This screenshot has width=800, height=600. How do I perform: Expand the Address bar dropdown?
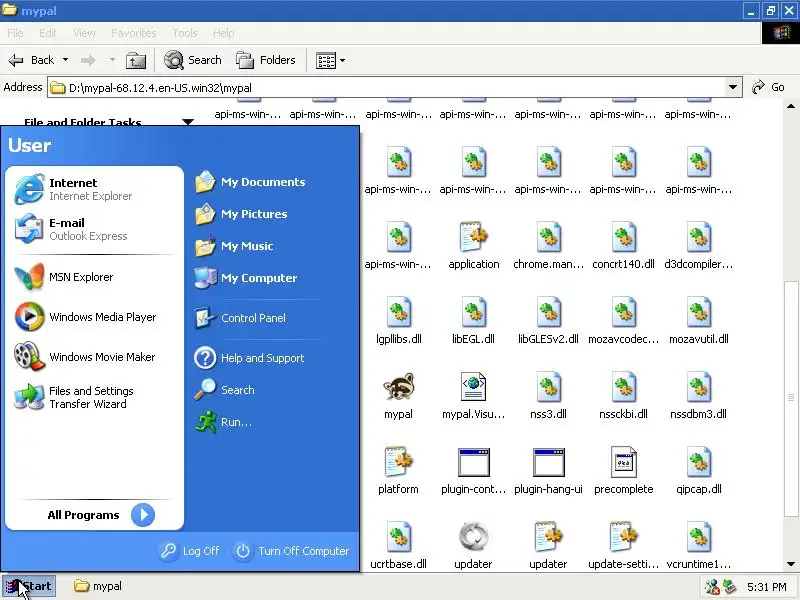coord(733,87)
